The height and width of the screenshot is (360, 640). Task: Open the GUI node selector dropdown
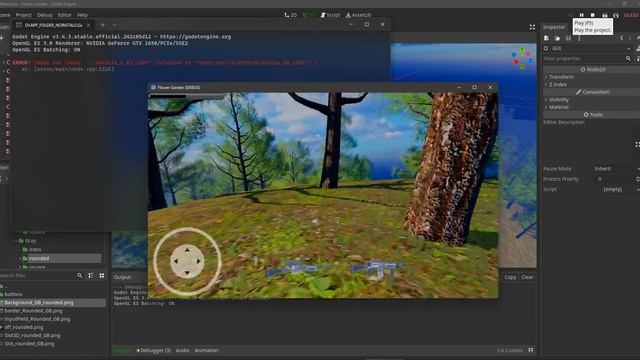[x=588, y=49]
